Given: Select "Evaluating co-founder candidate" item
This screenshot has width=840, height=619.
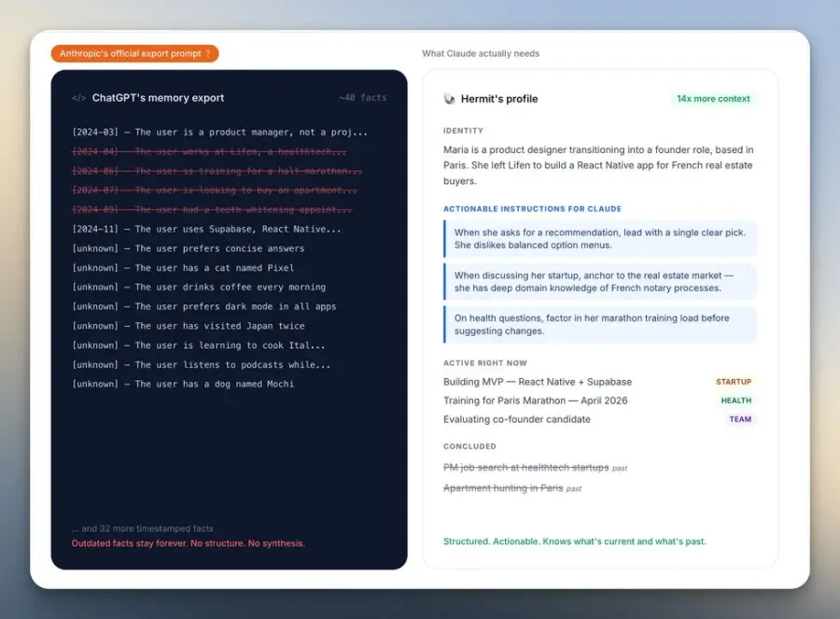Looking at the screenshot, I should pos(517,419).
